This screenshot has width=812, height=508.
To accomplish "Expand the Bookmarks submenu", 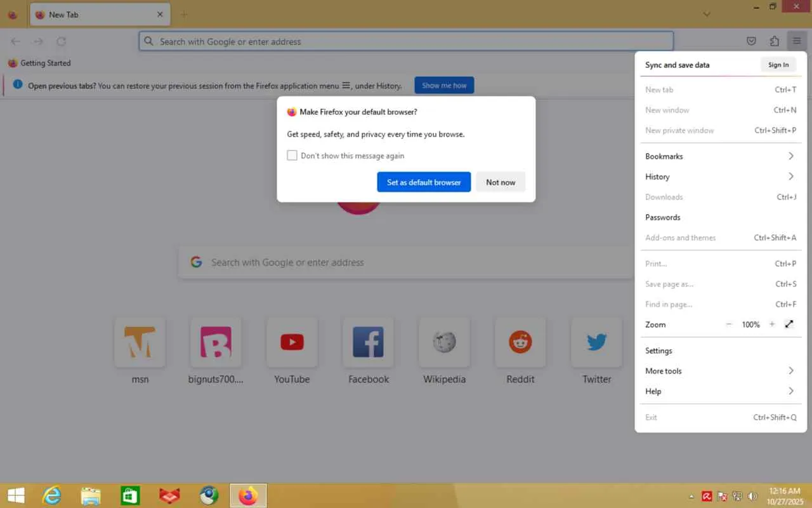I will click(721, 156).
